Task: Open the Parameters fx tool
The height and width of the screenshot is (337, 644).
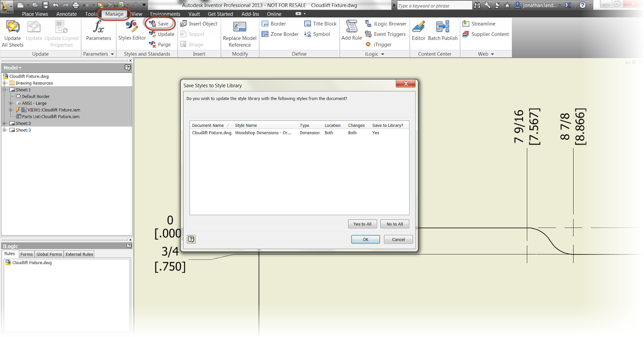Action: pos(98,31)
